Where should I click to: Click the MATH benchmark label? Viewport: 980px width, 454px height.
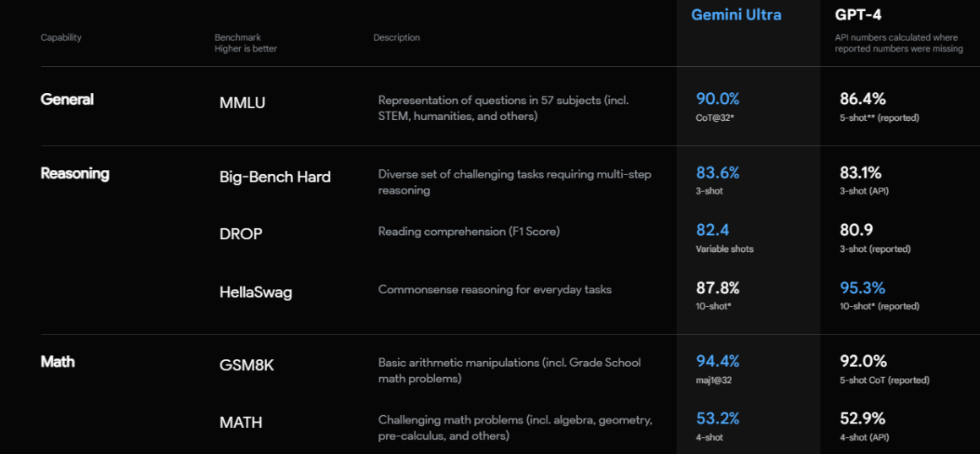(x=241, y=422)
